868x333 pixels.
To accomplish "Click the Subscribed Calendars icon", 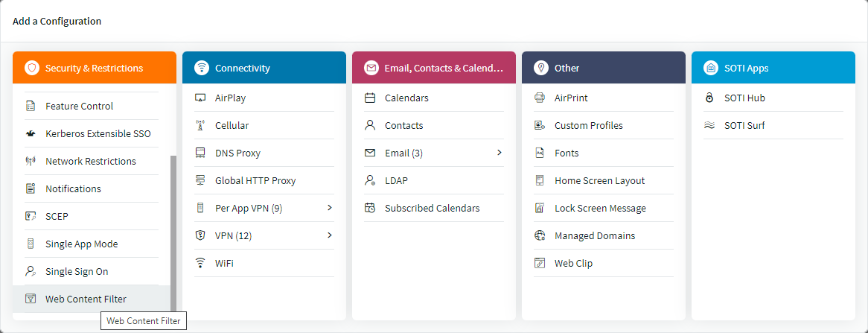I will tap(370, 208).
